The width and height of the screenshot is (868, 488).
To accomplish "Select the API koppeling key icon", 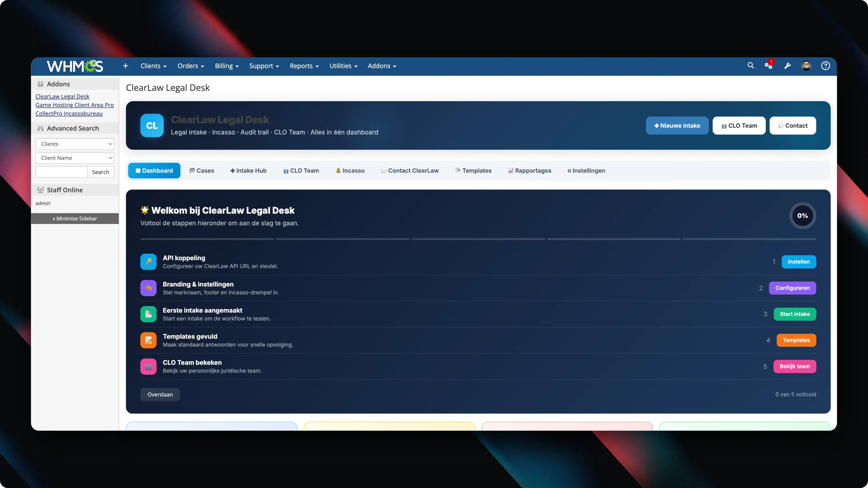I will pos(148,262).
